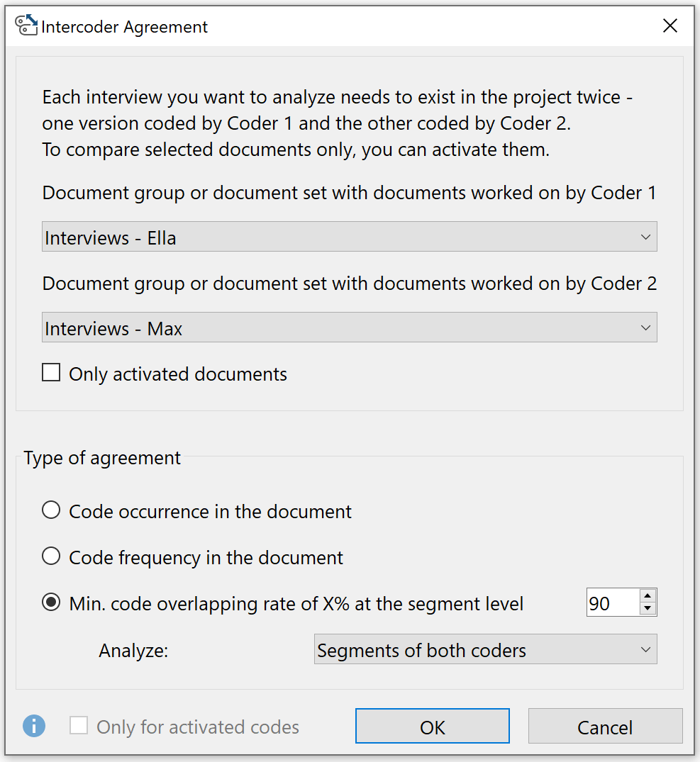Expand the Analyze segments dropdown

(x=485, y=649)
